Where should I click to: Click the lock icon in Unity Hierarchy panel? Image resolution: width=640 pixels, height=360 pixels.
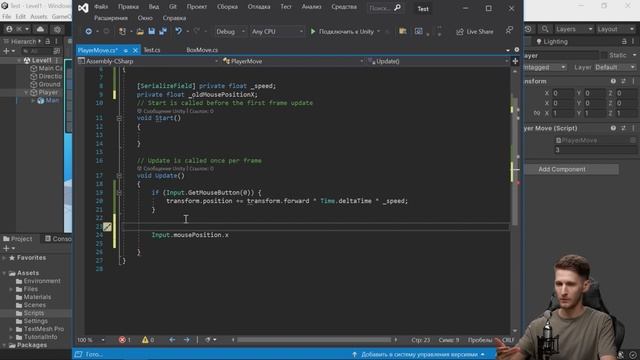48,41
